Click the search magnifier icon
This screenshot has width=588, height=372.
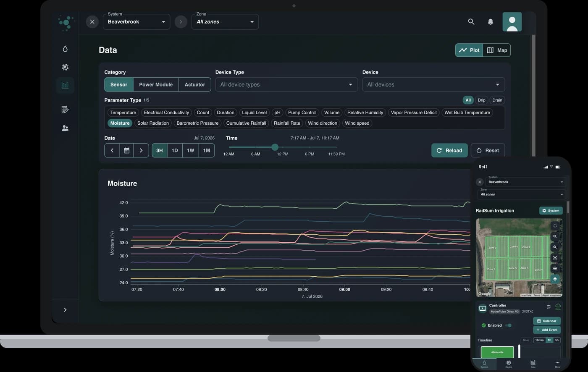[471, 22]
